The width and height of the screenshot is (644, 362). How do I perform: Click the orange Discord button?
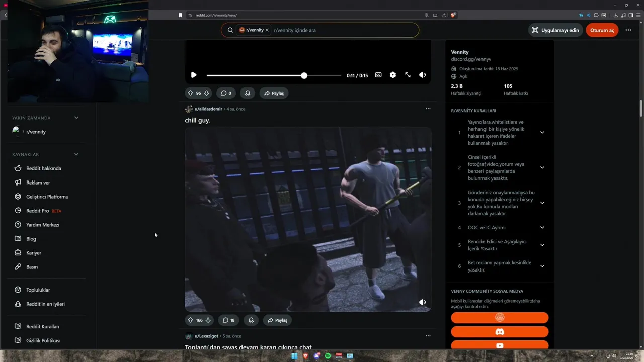(x=500, y=332)
